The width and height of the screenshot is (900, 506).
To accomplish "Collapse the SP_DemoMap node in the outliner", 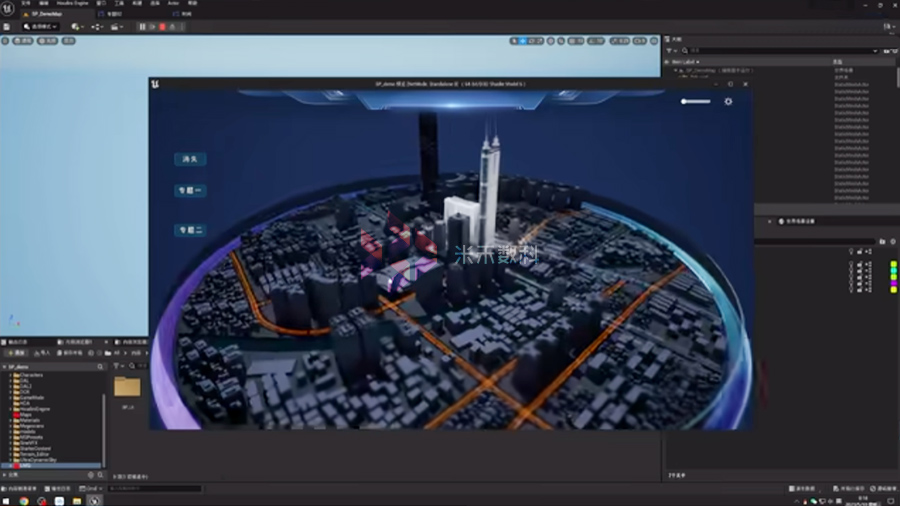I will (677, 71).
